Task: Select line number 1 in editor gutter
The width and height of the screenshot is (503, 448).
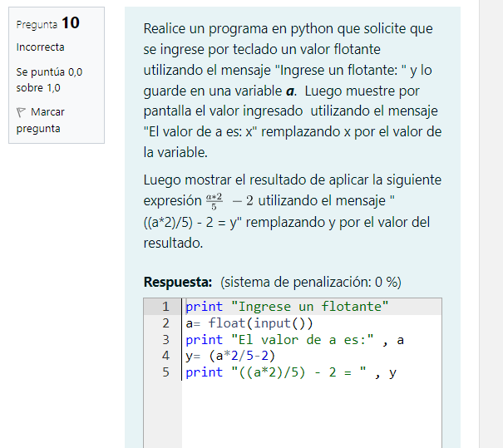Action: pos(165,307)
